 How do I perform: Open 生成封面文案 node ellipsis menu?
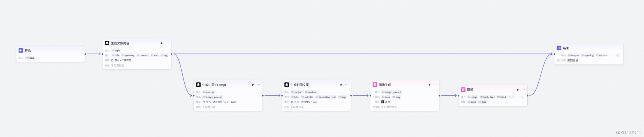(x=347, y=85)
